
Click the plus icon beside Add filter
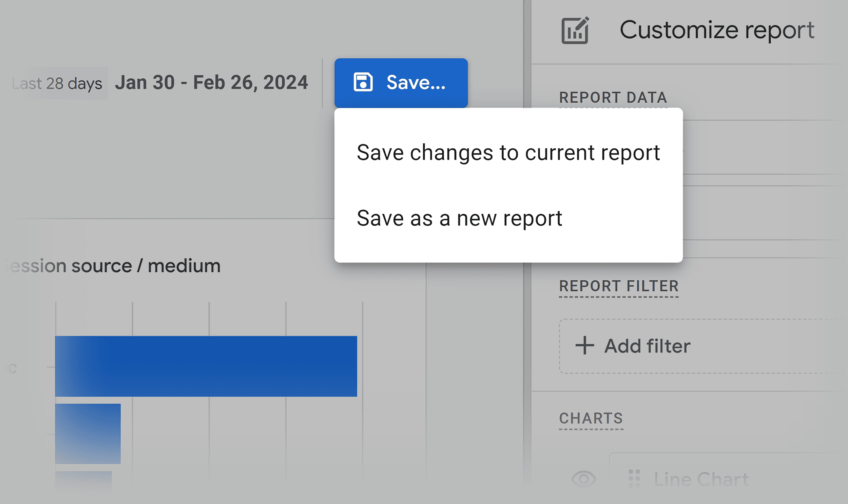[x=584, y=346]
